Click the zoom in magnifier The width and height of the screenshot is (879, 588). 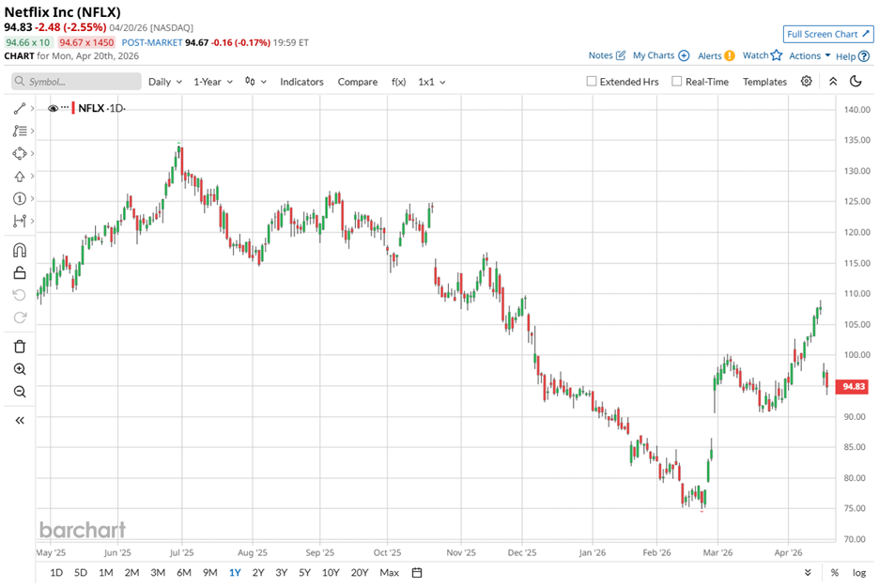[x=20, y=369]
